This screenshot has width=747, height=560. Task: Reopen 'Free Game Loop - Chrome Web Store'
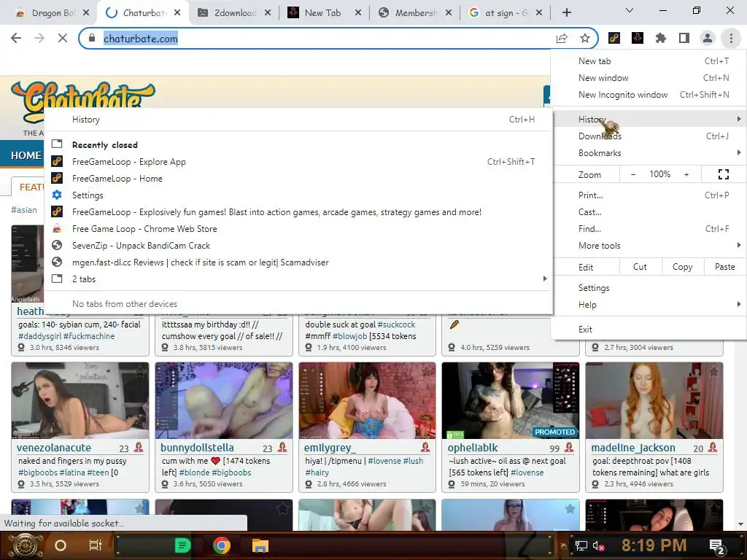[x=298, y=228]
